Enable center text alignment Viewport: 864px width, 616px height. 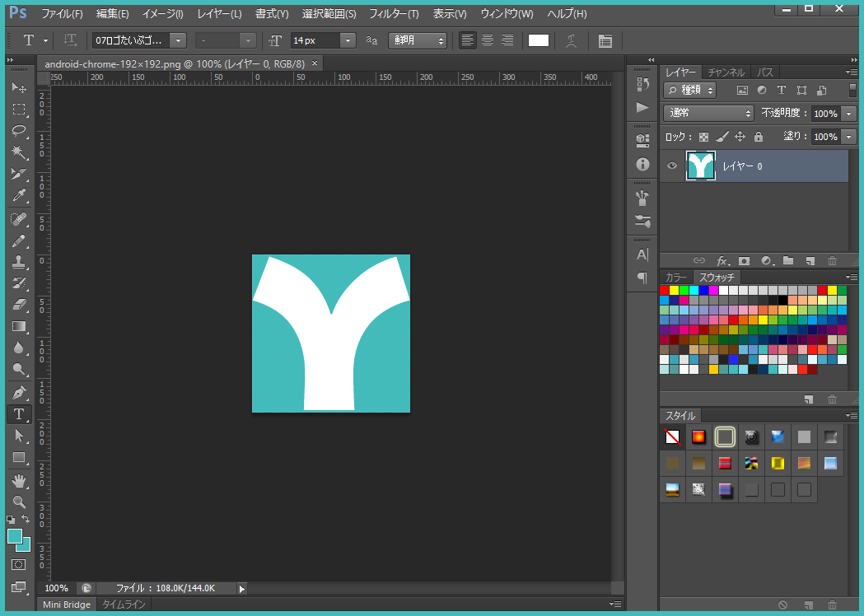tap(488, 40)
